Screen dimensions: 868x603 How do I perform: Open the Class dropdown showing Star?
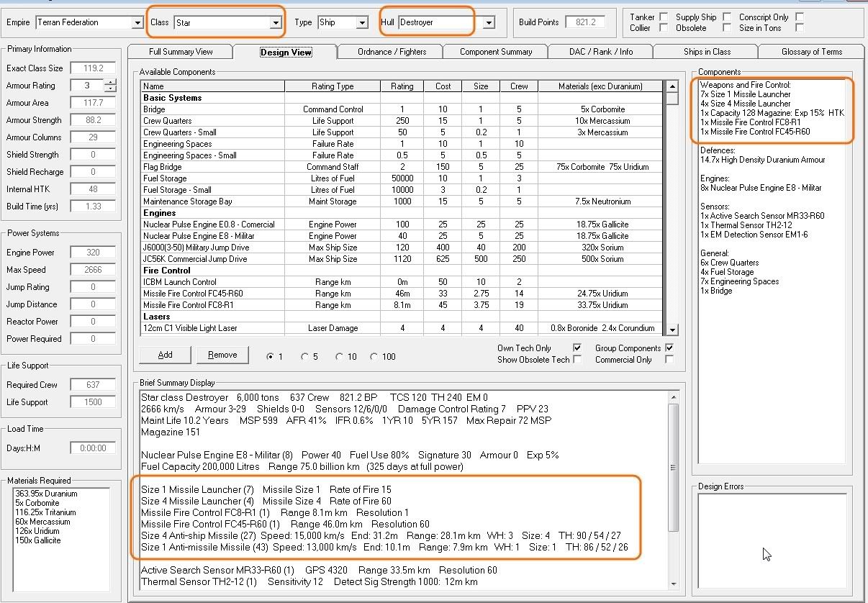coord(275,23)
